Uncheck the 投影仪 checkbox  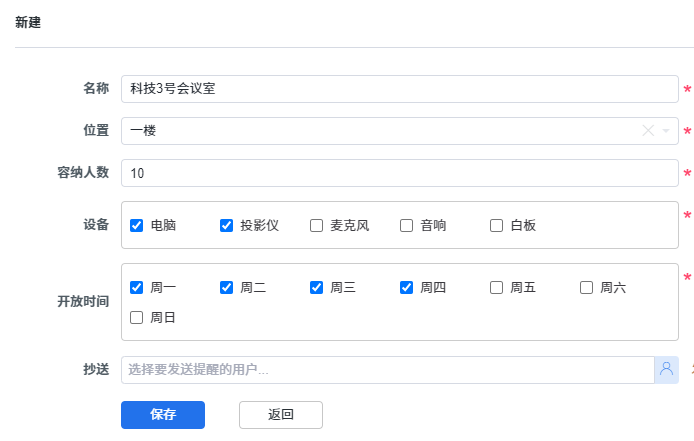(x=226, y=225)
